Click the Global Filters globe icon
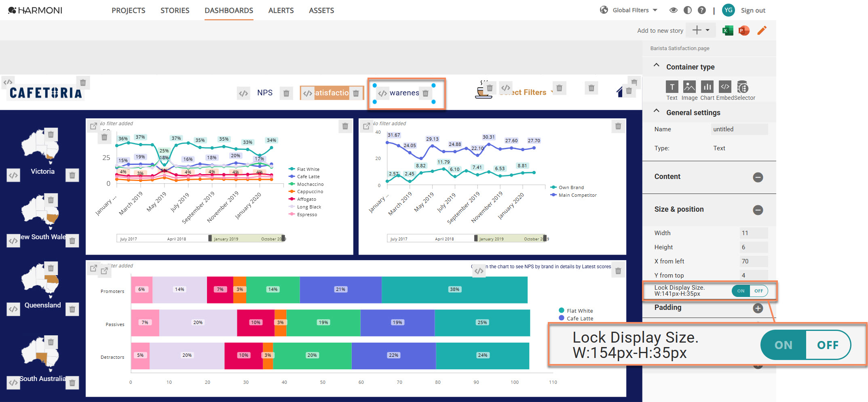This screenshot has width=868, height=402. tap(604, 10)
